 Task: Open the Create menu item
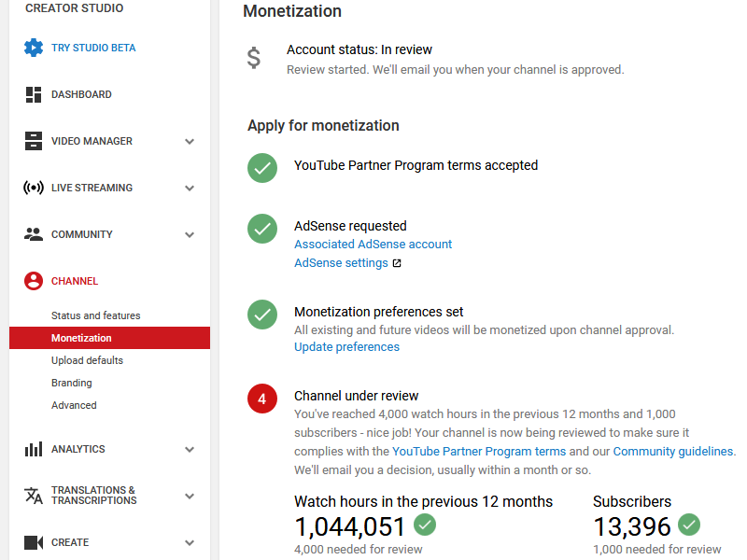point(70,542)
